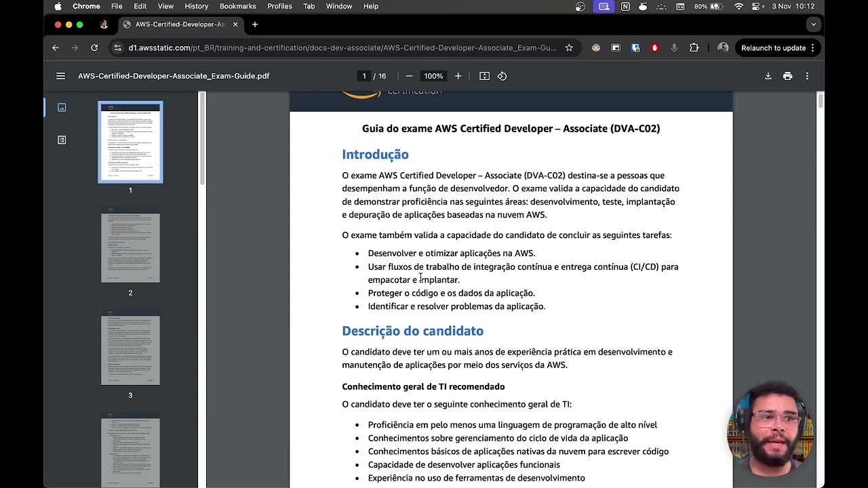The height and width of the screenshot is (488, 868).
Task: Open the Tab menu in the menu bar
Action: [309, 6]
